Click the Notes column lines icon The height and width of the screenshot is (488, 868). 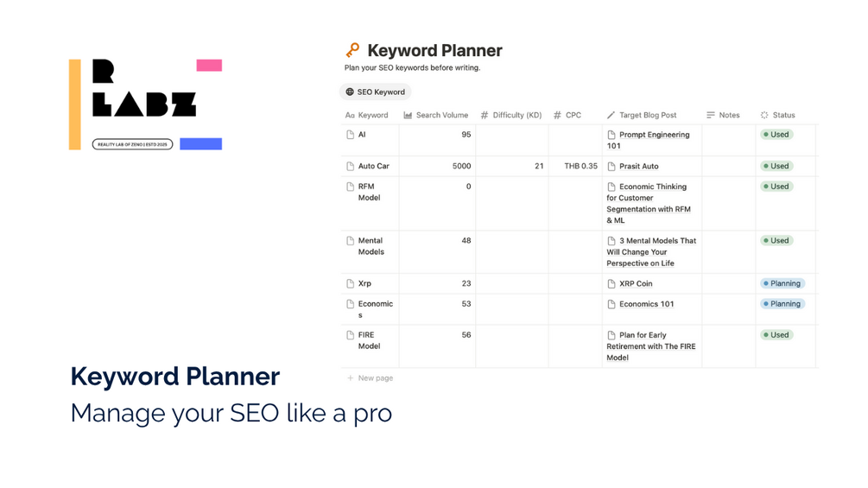(x=711, y=115)
